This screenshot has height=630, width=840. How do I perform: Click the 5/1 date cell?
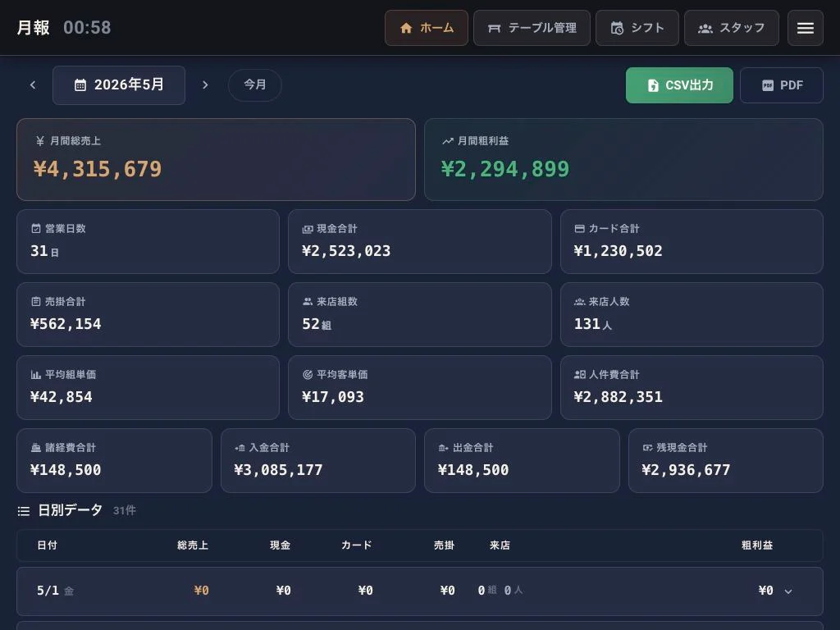tap(55, 591)
